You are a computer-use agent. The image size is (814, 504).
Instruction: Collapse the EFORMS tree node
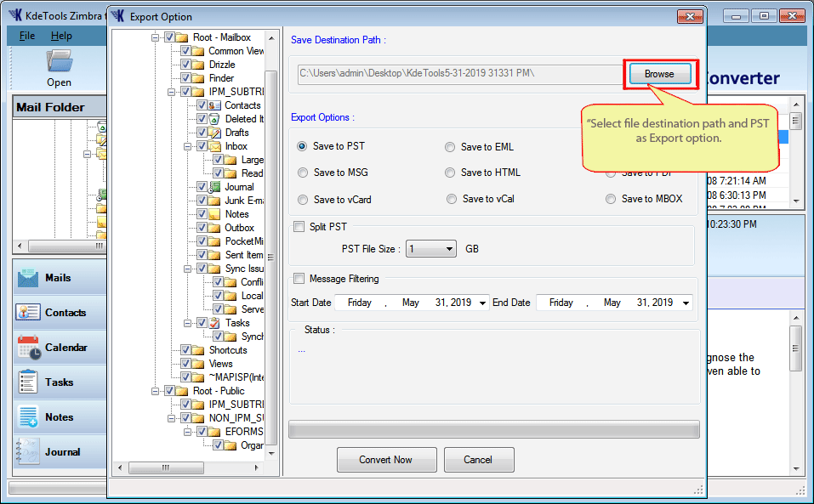click(x=187, y=432)
